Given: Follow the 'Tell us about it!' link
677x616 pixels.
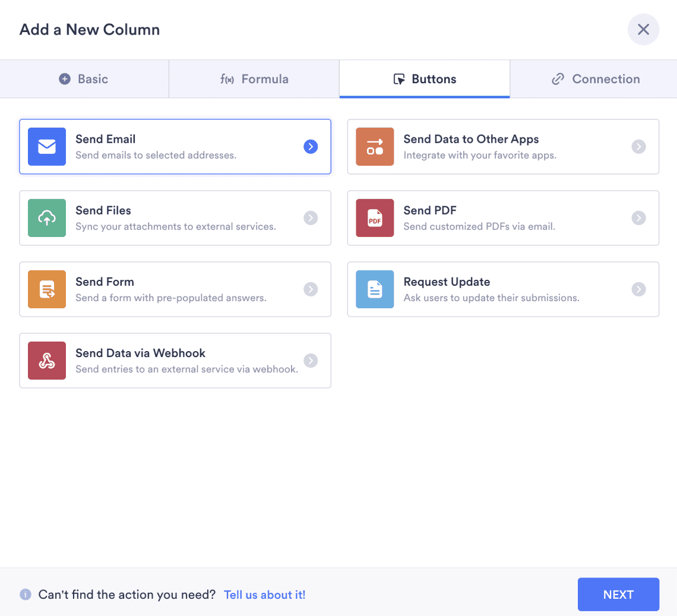Looking at the screenshot, I should point(264,595).
